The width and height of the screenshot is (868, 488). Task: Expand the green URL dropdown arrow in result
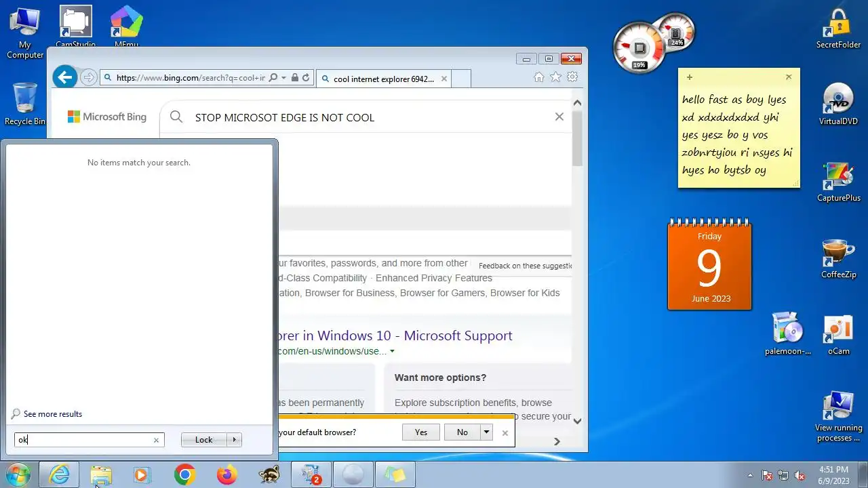coord(392,352)
